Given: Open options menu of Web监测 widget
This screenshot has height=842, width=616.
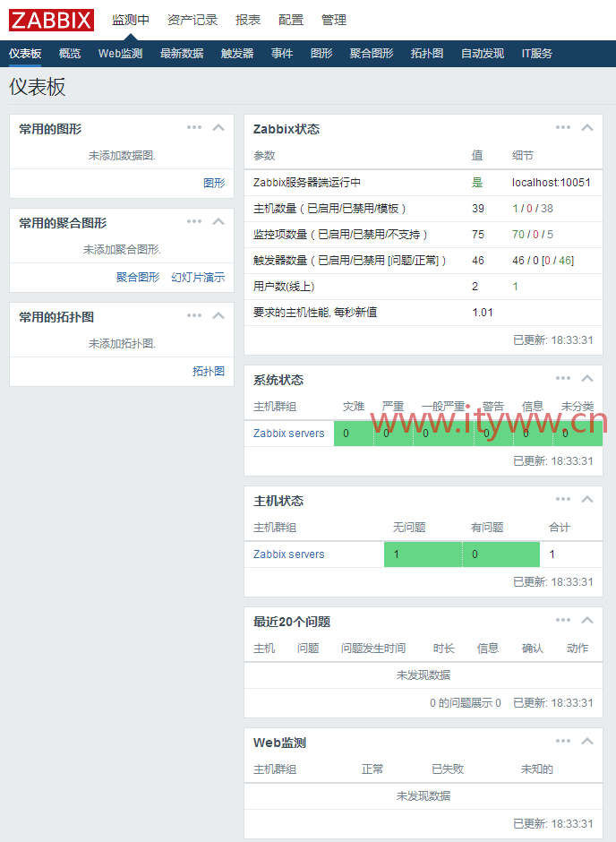Looking at the screenshot, I should 563,741.
